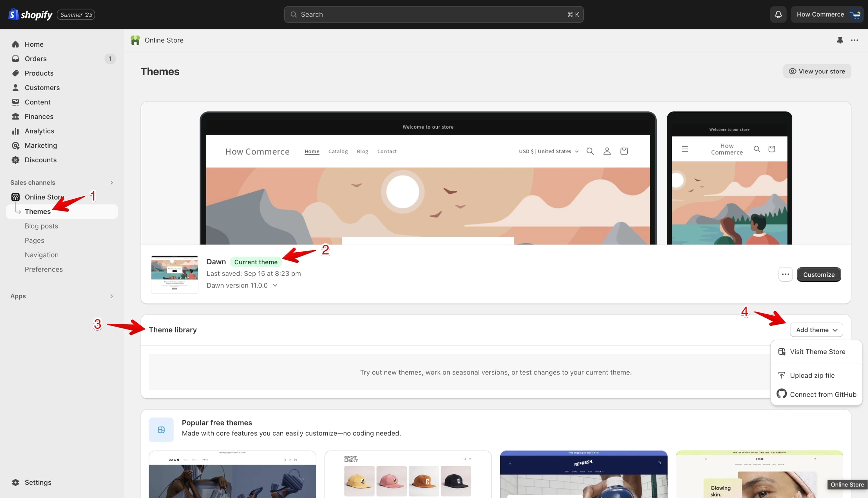The height and width of the screenshot is (498, 868).
Task: Click the Marketing target icon
Action: click(15, 145)
